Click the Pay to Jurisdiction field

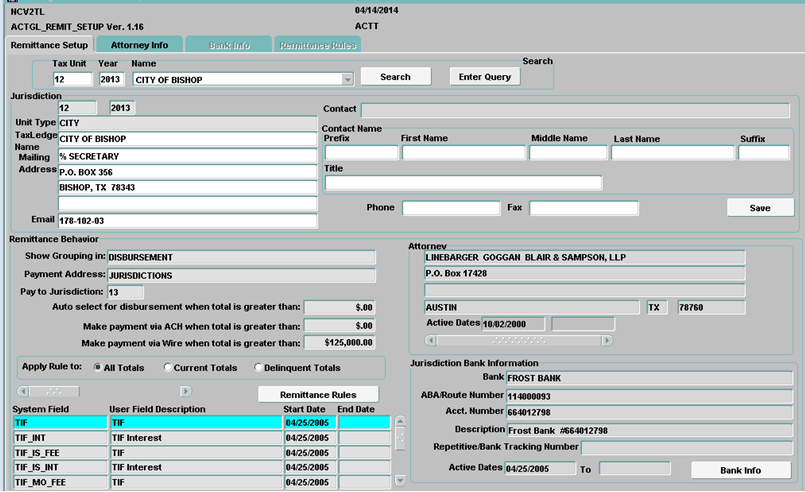tap(125, 292)
